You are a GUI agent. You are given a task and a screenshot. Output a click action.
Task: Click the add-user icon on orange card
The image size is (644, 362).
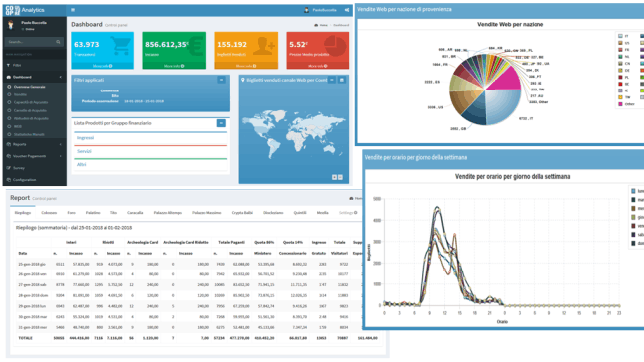[263, 46]
